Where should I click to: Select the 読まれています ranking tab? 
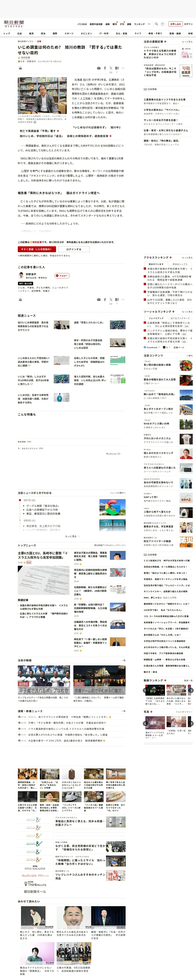pyautogui.click(x=156, y=264)
